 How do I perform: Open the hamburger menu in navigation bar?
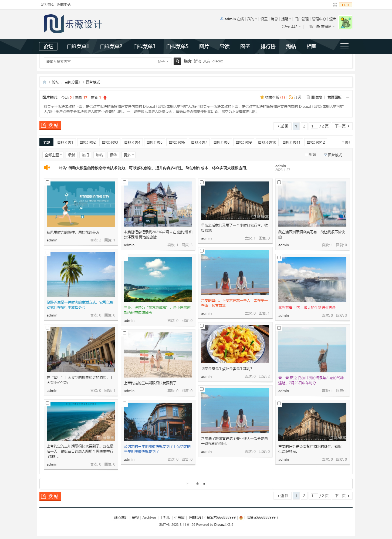344,46
